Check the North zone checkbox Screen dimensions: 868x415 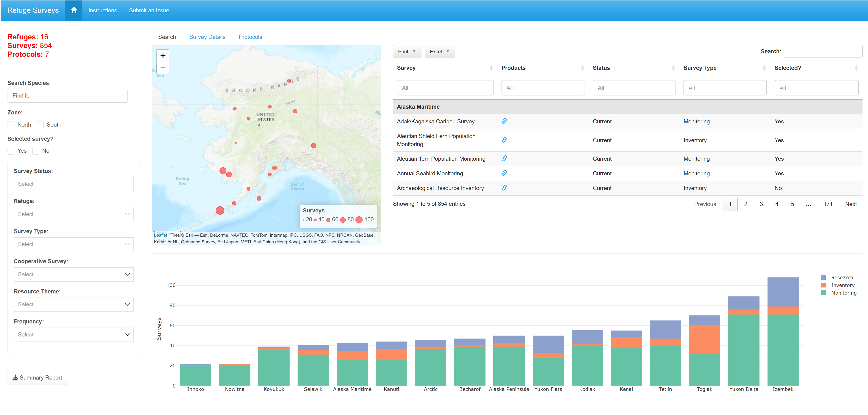[x=11, y=125]
